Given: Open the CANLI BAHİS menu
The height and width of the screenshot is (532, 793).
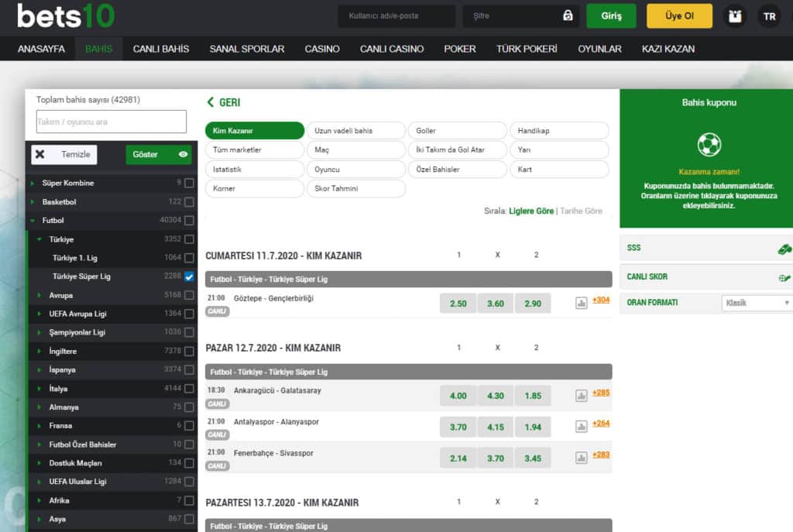Looking at the screenshot, I should tap(161, 49).
